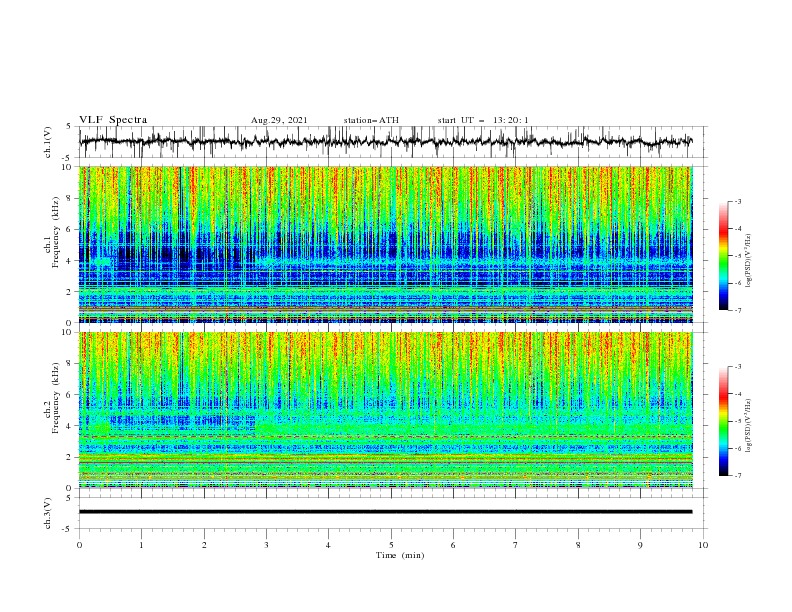Click the upper log(PSD)(V²/Hz) color bar label

(x=749, y=261)
